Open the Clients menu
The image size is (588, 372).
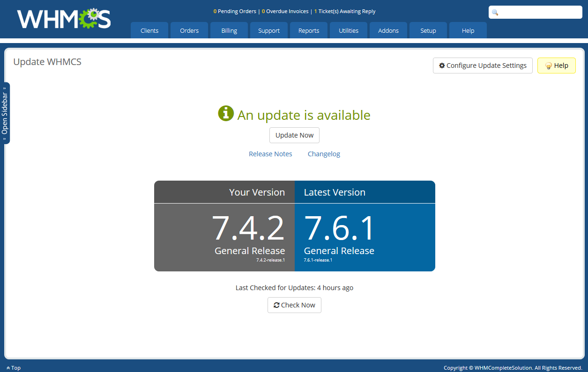click(x=149, y=30)
